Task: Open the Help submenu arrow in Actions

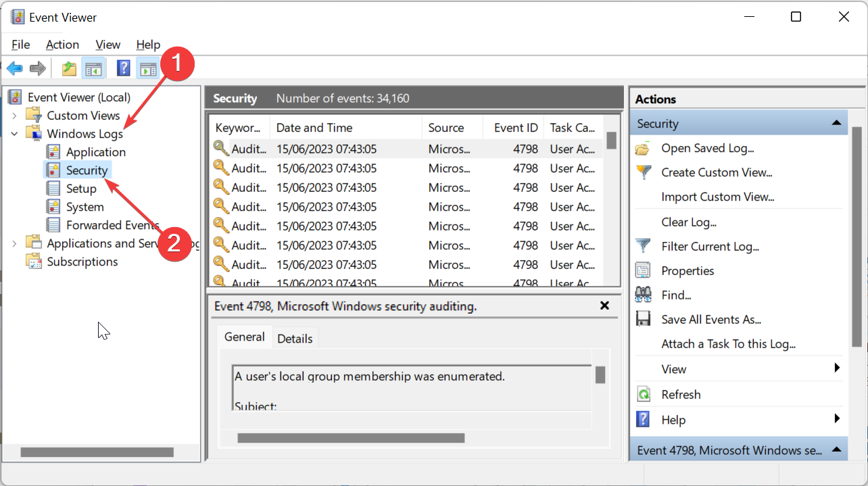Action: click(x=837, y=419)
